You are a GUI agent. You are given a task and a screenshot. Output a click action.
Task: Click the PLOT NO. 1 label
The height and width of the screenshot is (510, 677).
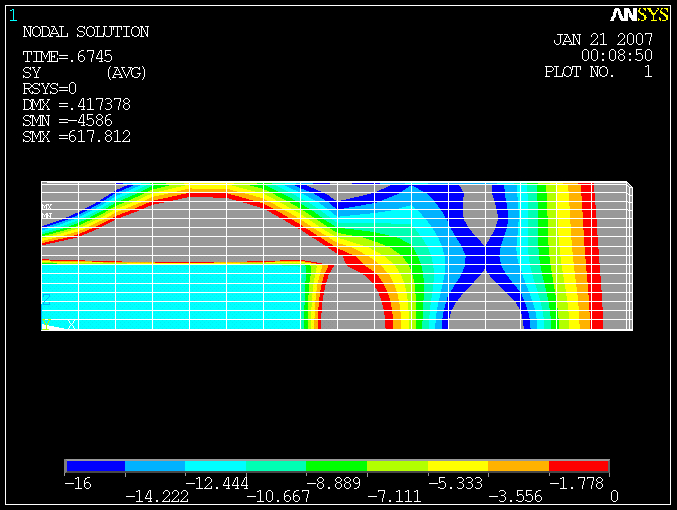click(x=598, y=72)
